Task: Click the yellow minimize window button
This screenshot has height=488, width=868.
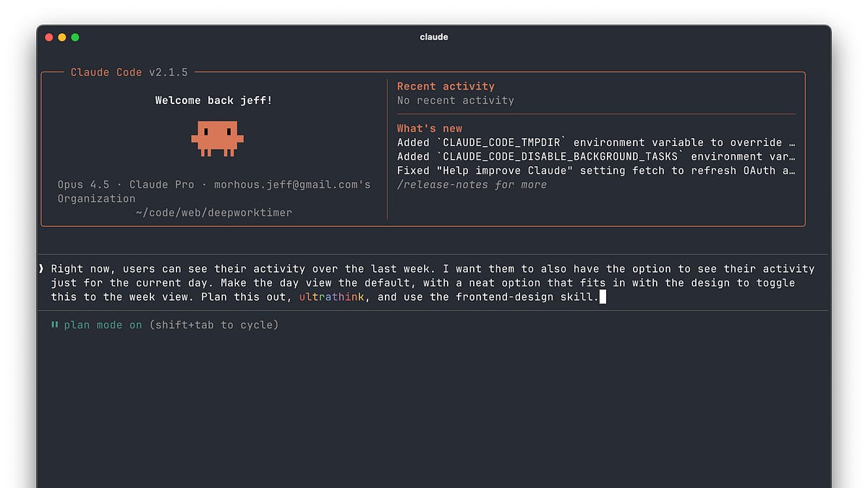Action: click(62, 37)
